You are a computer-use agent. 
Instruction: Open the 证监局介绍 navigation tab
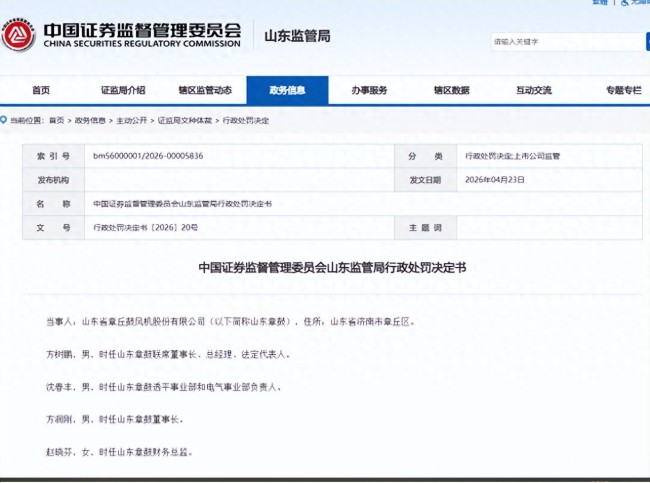pos(123,90)
